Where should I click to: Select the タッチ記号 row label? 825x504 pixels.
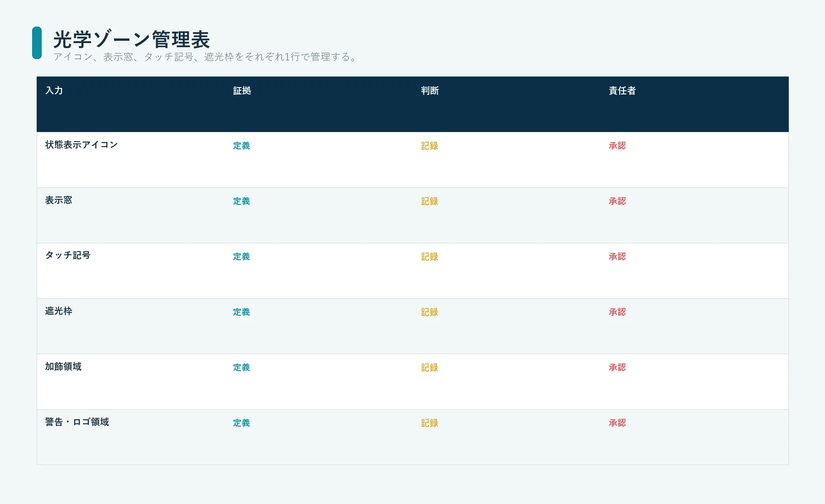[68, 255]
